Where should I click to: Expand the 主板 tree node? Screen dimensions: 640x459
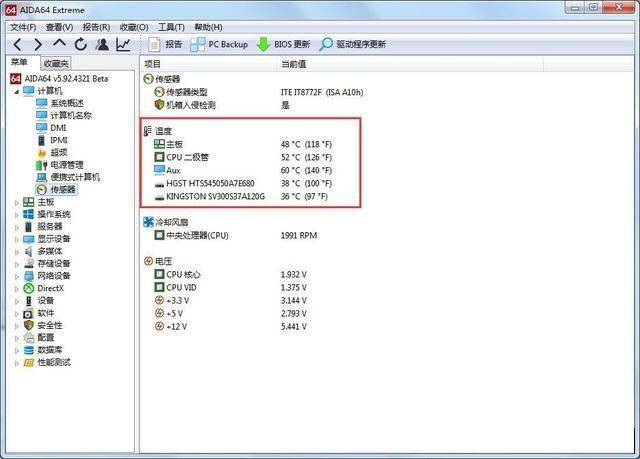click(x=17, y=202)
